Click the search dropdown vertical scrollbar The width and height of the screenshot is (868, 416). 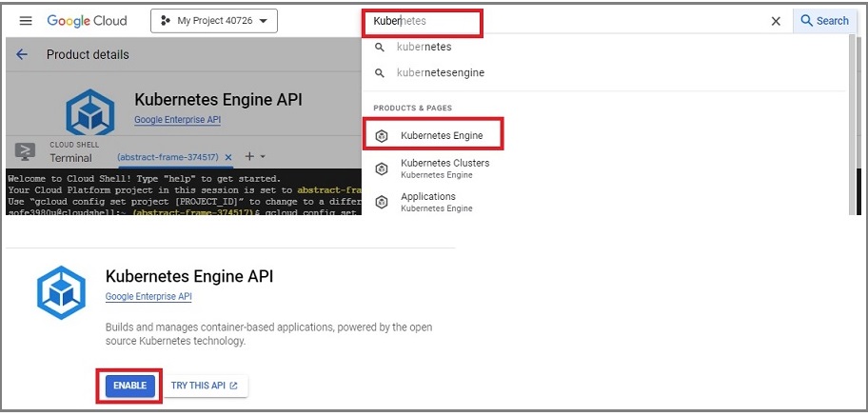tap(852, 125)
